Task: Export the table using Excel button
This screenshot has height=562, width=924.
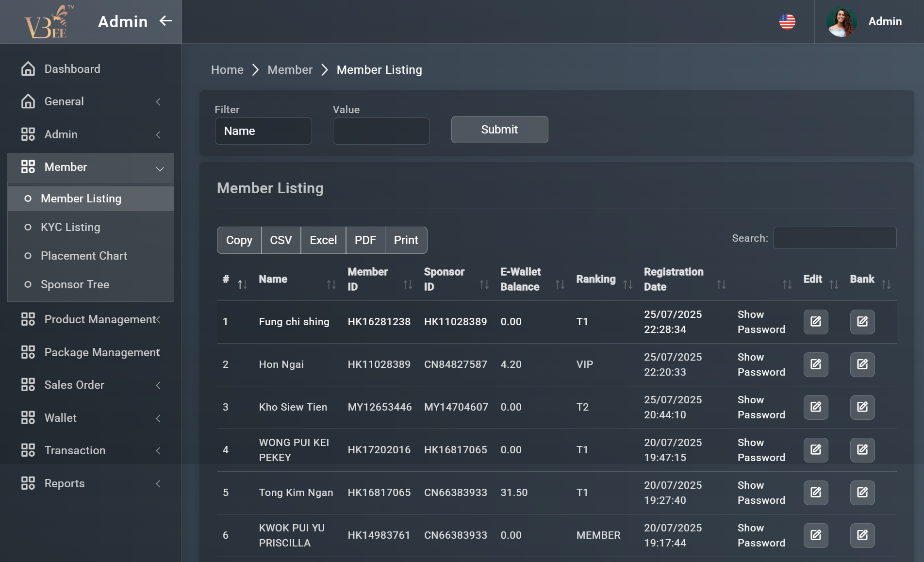Action: point(323,240)
